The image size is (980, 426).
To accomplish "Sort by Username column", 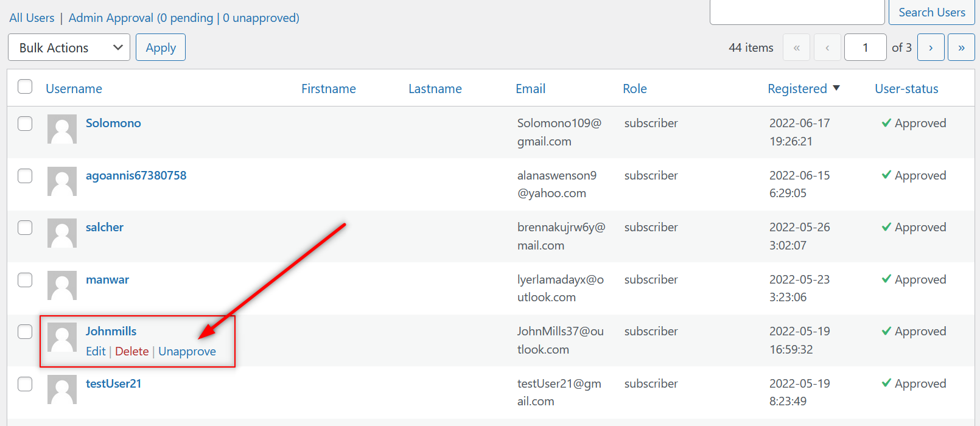I will [x=74, y=89].
